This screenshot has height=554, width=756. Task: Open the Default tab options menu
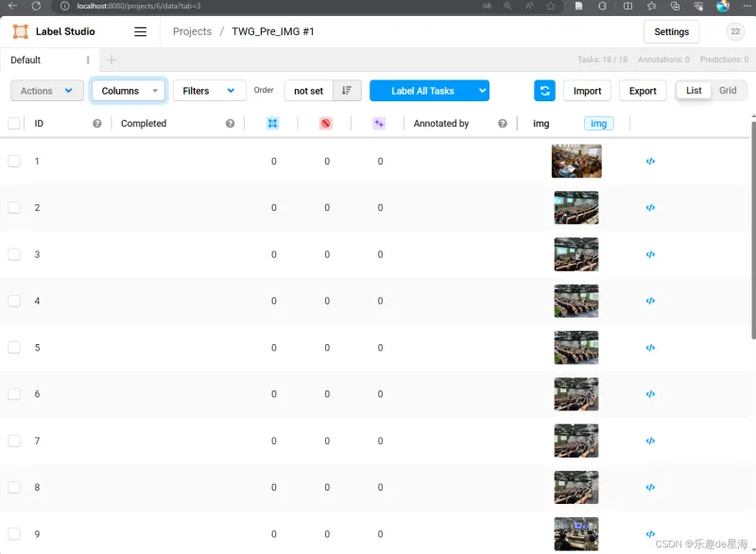[x=88, y=60]
